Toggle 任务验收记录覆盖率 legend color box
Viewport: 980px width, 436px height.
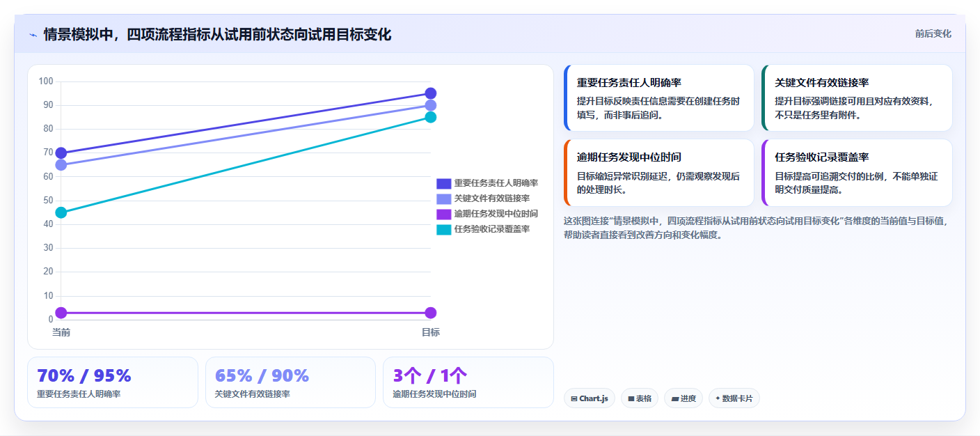[444, 229]
